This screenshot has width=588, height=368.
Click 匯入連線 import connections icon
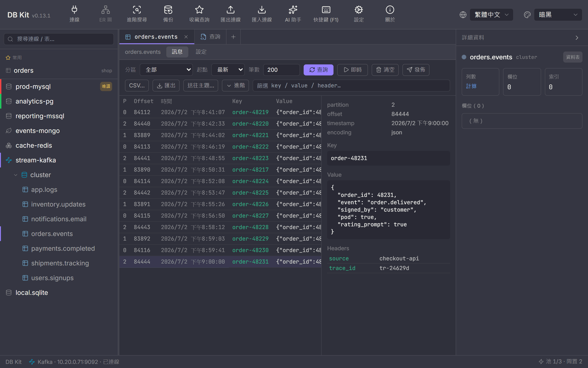point(262,14)
